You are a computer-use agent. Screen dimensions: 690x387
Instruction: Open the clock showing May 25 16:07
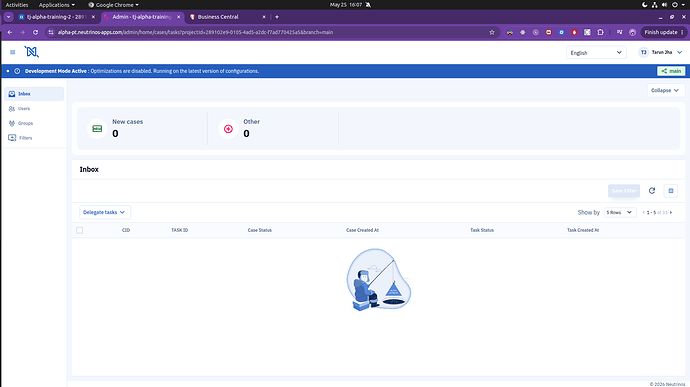coord(346,5)
